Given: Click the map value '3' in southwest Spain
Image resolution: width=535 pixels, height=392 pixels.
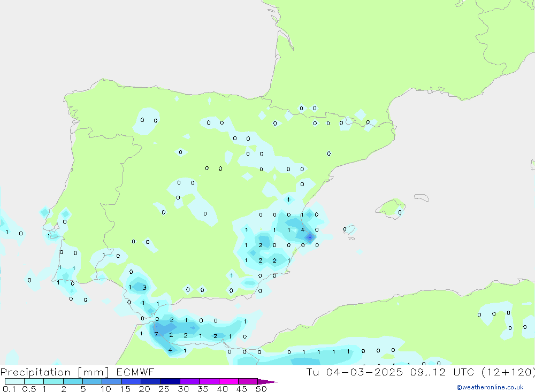Looking at the screenshot, I should (144, 288).
